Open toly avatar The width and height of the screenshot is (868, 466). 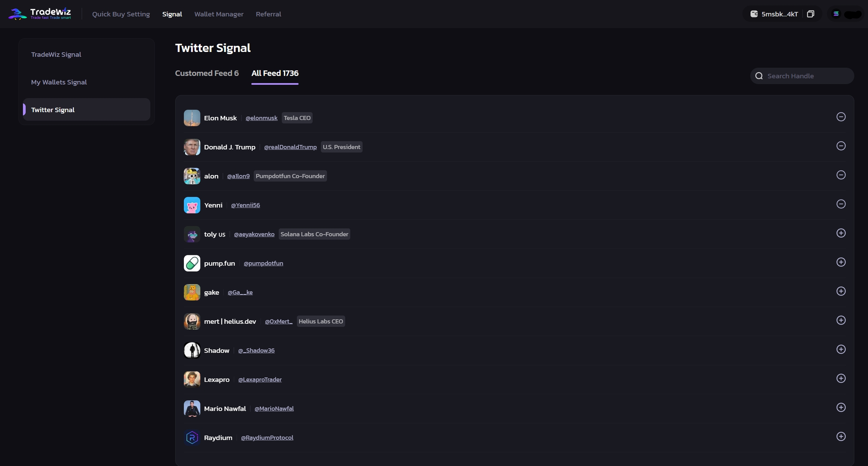coord(192,234)
